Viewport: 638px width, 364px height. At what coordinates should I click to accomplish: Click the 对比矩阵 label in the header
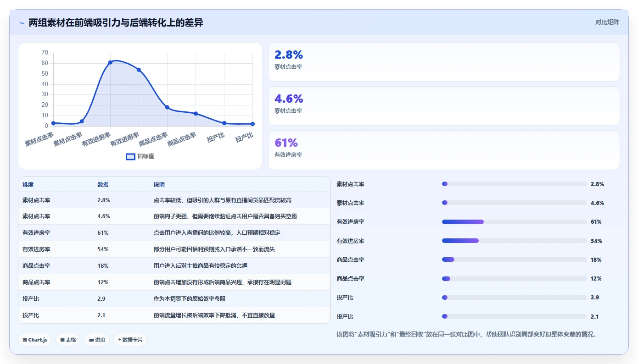[607, 22]
